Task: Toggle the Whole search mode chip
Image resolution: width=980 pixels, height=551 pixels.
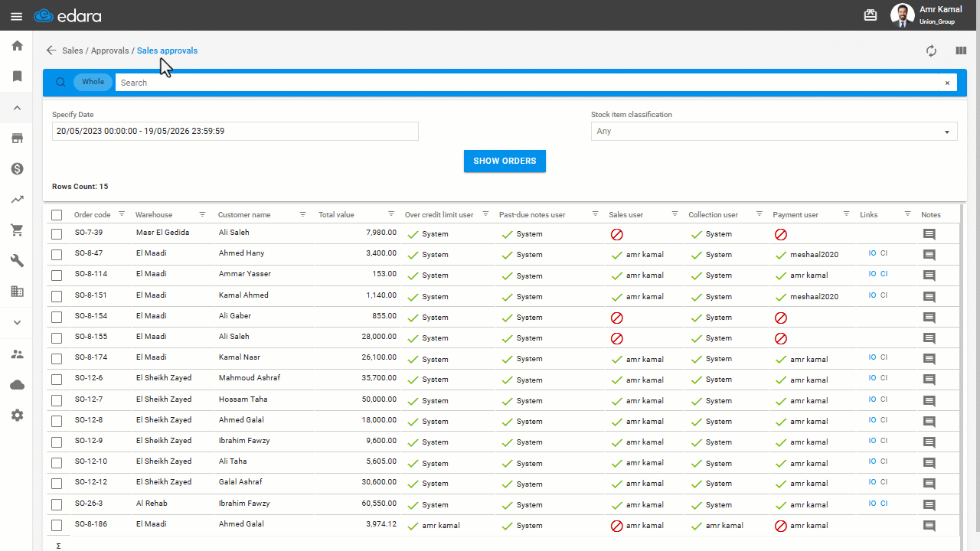Action: tap(93, 82)
